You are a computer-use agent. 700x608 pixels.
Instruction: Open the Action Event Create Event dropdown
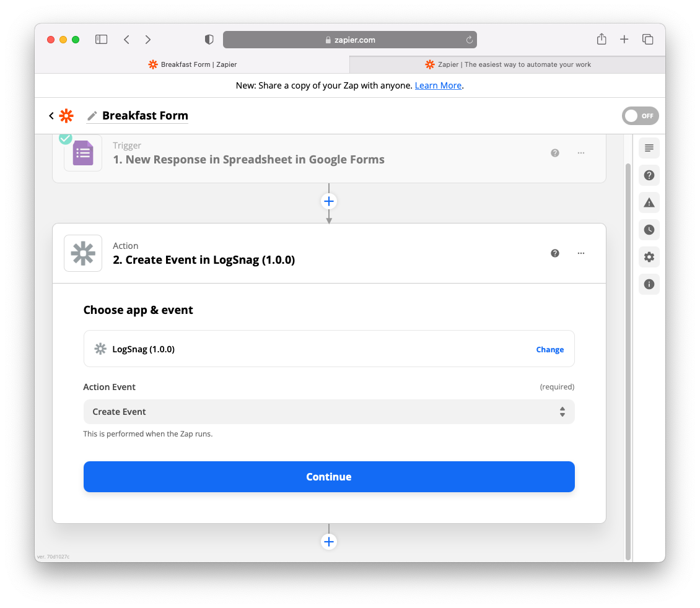(x=329, y=412)
